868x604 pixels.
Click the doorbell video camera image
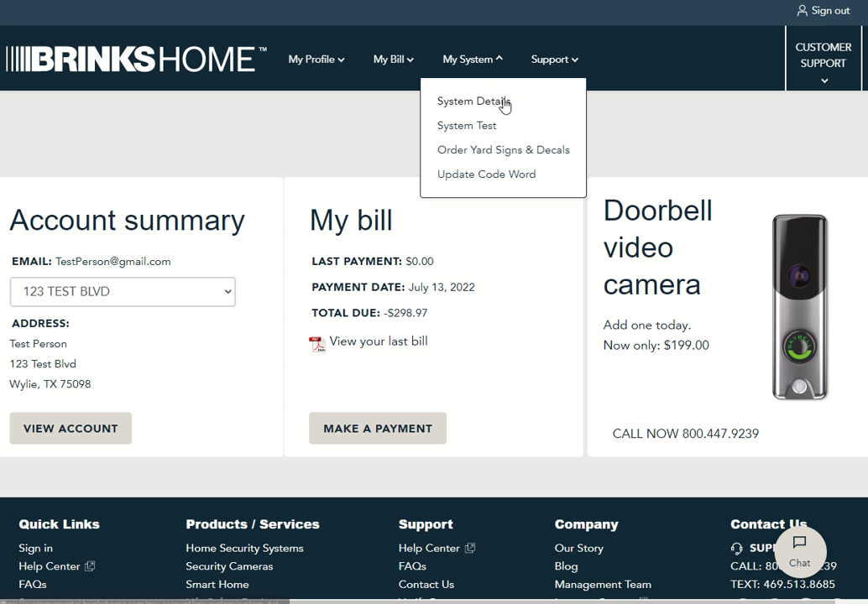pyautogui.click(x=799, y=307)
